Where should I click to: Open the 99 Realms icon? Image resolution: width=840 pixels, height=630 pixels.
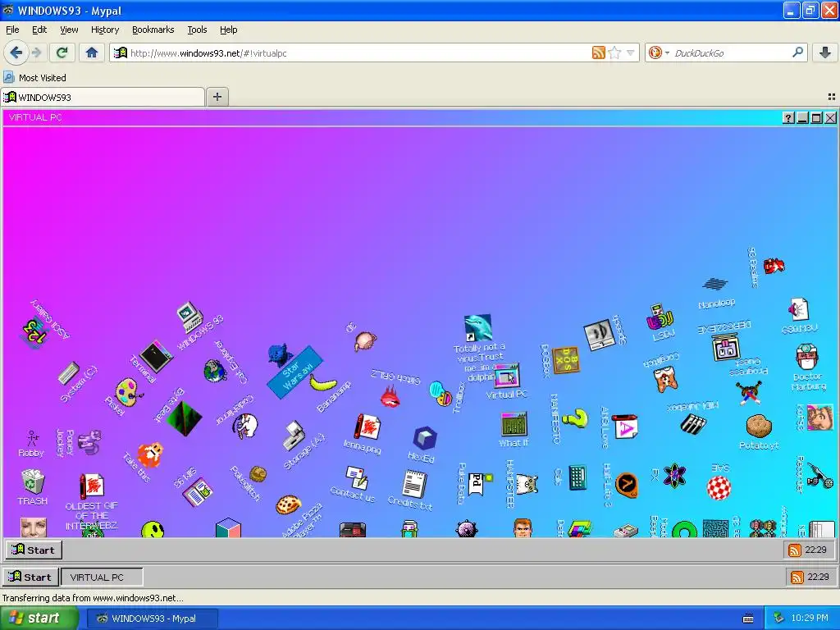pos(774,266)
